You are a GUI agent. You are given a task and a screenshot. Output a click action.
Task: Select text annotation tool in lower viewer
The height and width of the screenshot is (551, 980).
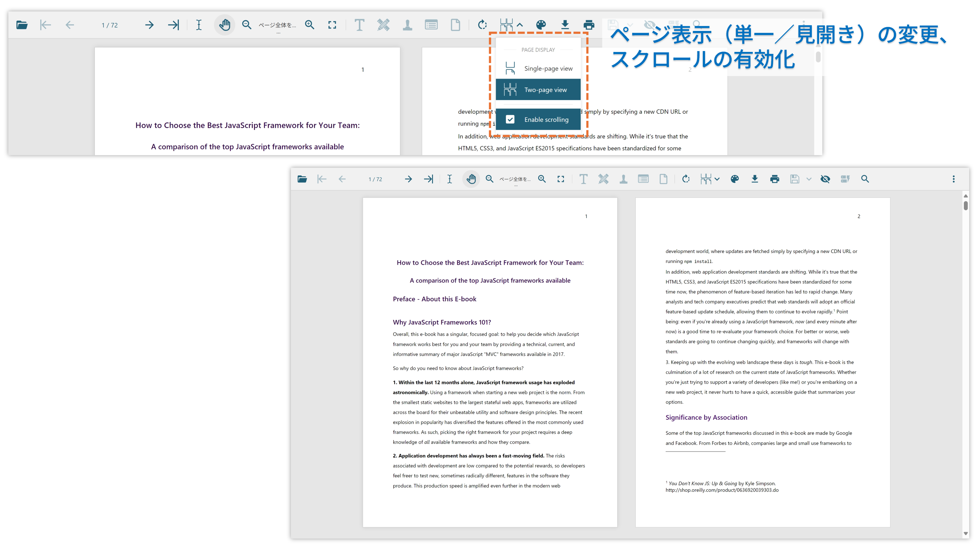(583, 179)
